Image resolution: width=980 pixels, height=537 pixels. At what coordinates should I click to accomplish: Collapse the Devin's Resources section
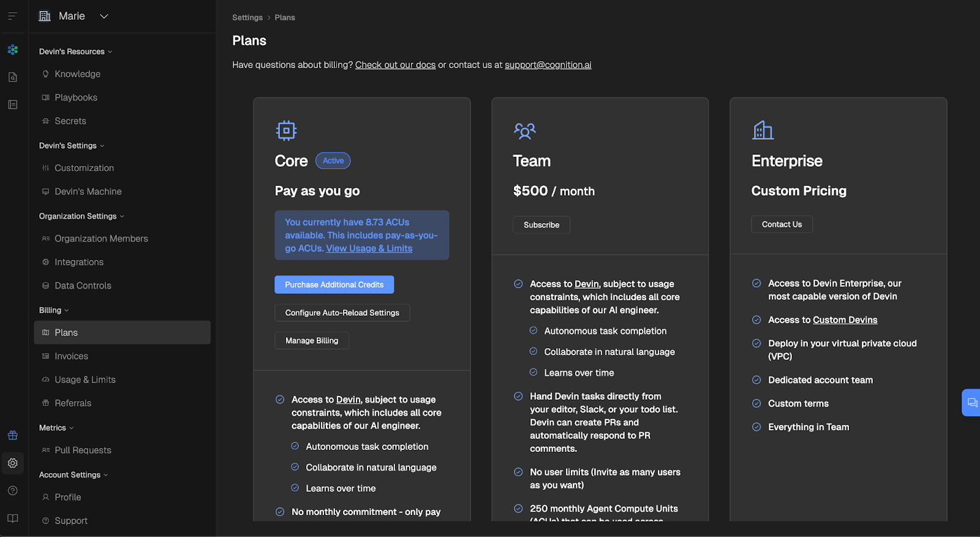(75, 51)
